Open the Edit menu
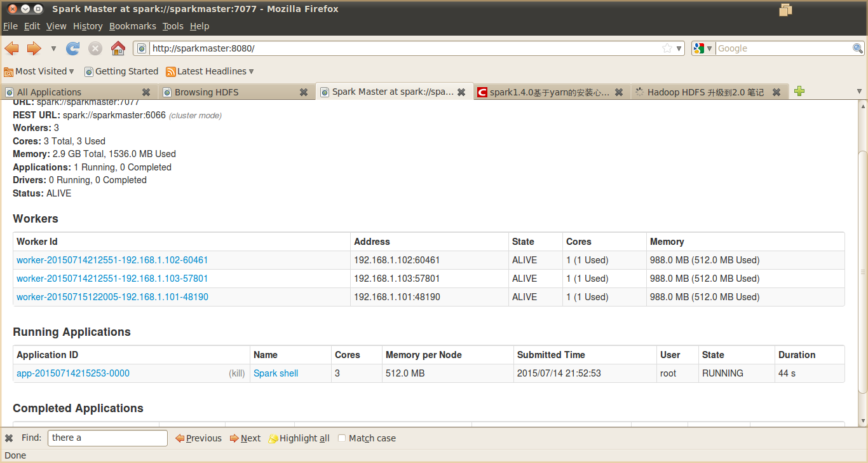This screenshot has width=868, height=463. point(32,26)
